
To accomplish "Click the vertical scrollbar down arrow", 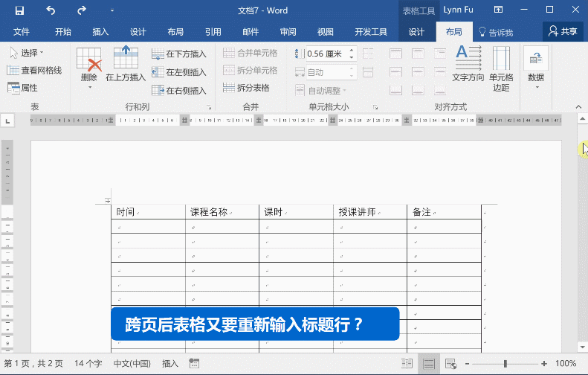I will pos(582,347).
